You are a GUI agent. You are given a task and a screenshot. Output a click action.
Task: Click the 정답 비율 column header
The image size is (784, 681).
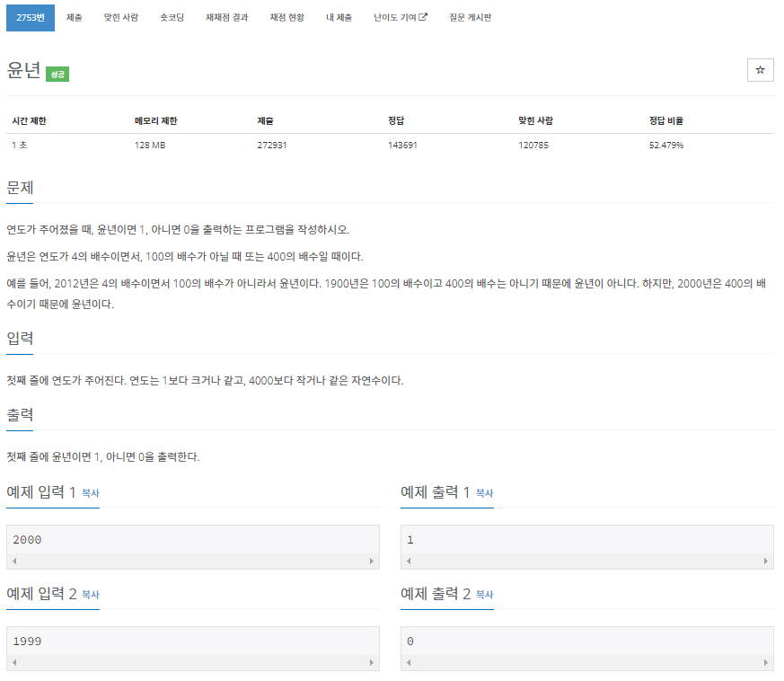point(666,120)
